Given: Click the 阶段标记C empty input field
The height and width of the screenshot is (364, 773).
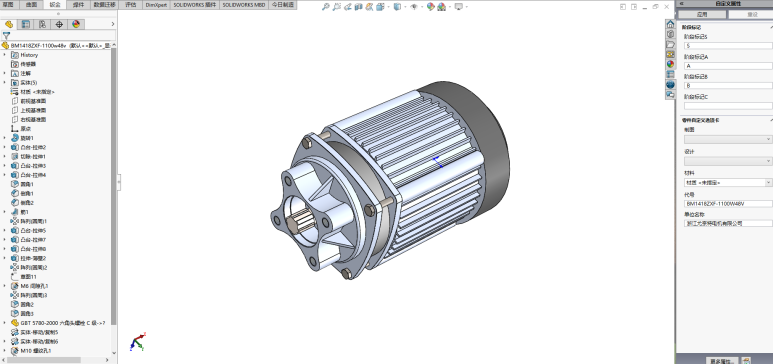Looking at the screenshot, I should [x=728, y=106].
